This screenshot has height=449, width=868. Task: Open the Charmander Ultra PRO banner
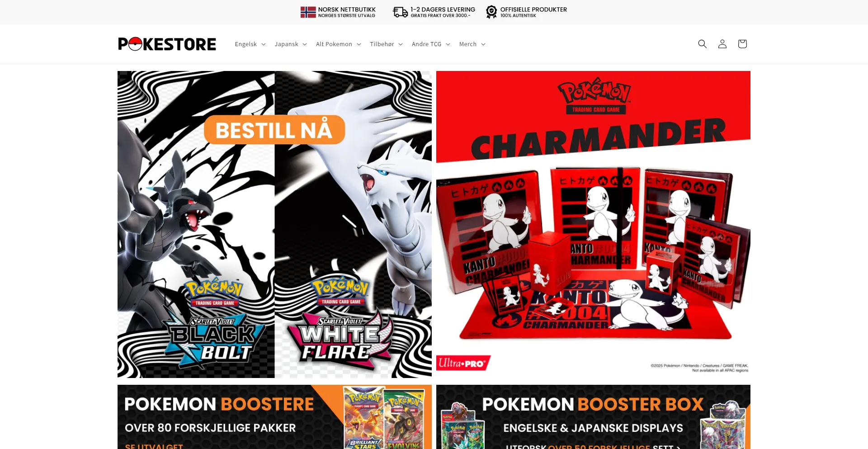pos(593,224)
